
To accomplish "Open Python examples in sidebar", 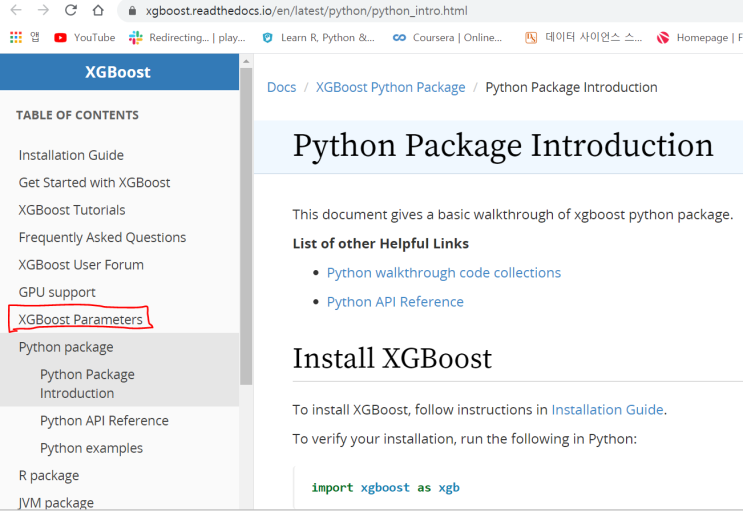I will point(91,448).
